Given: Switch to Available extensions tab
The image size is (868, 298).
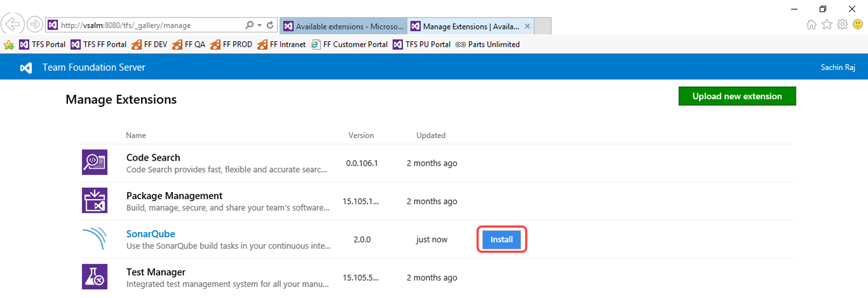Looking at the screenshot, I should coord(344,26).
